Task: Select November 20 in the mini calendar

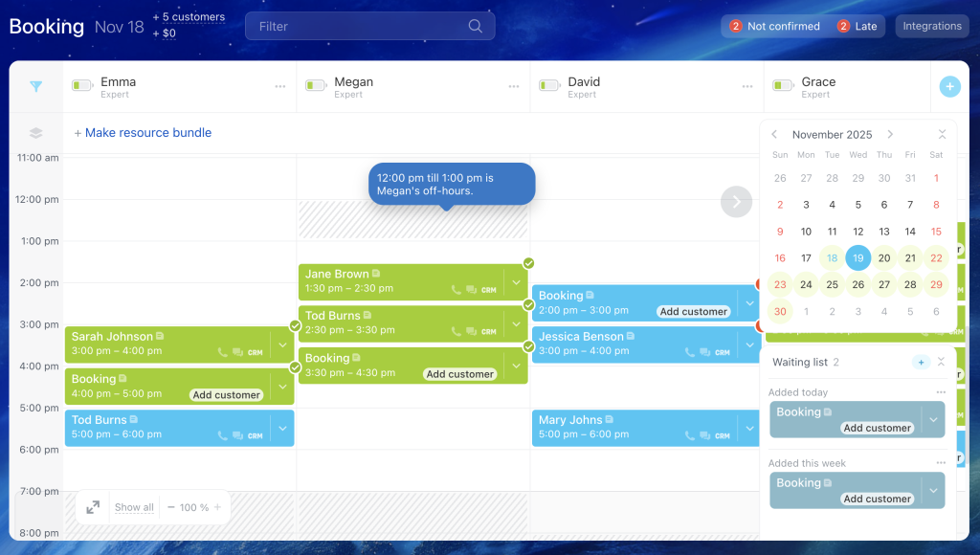Action: click(x=884, y=257)
